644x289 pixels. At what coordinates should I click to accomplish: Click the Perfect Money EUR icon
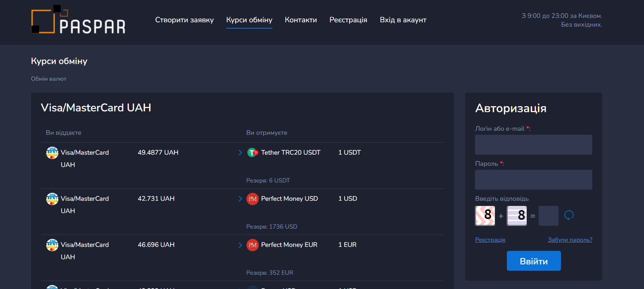coord(252,245)
